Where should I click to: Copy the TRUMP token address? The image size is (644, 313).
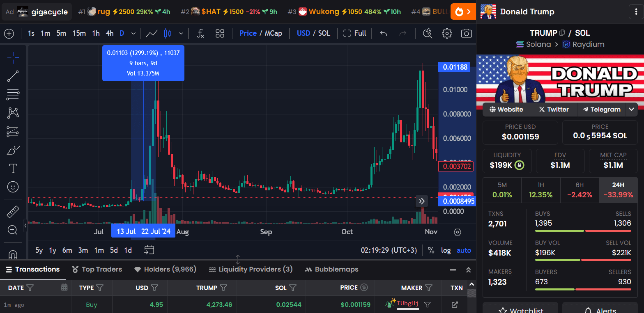562,33
